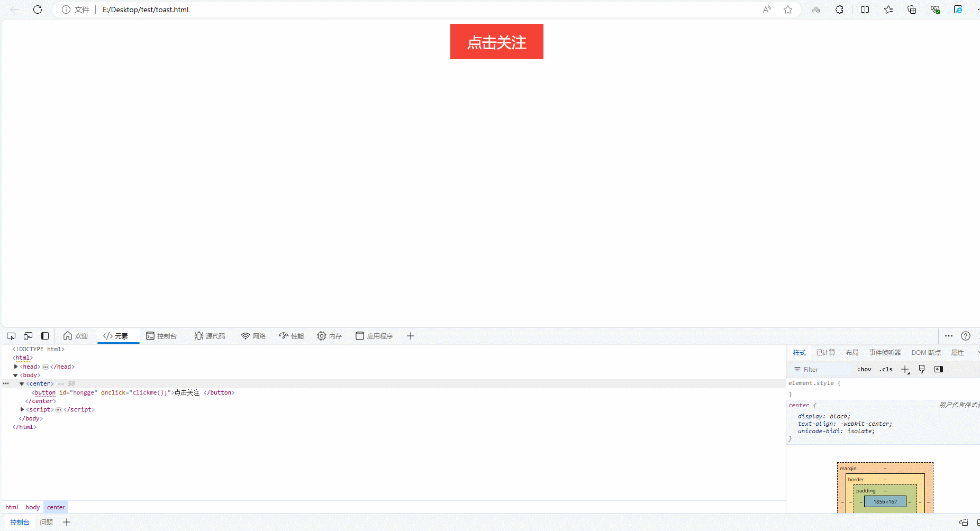Image resolution: width=980 pixels, height=531 pixels.
Task: Open the 问题 drawer tab
Action: 47,522
